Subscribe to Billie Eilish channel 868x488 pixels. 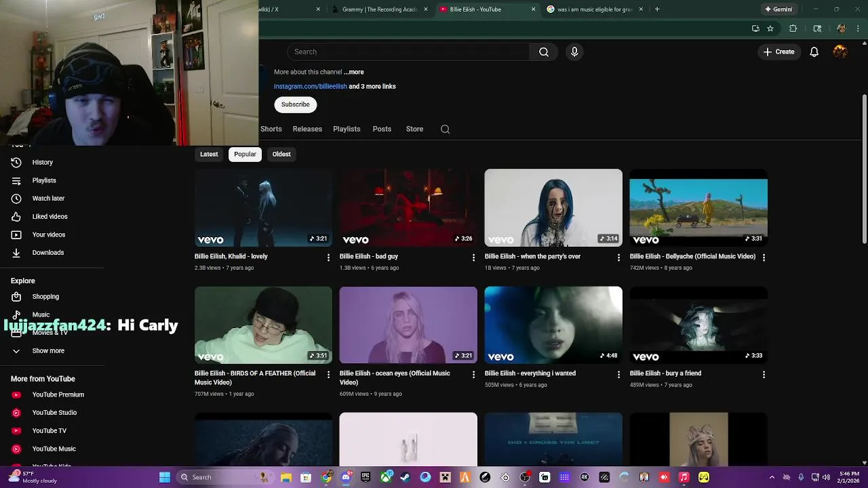(x=295, y=104)
